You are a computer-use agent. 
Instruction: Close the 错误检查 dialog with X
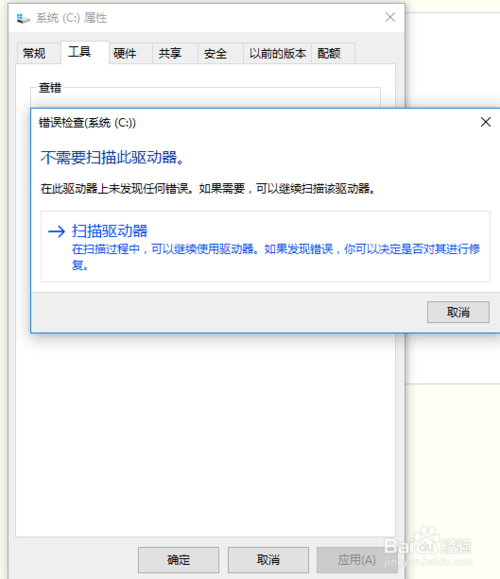(486, 122)
